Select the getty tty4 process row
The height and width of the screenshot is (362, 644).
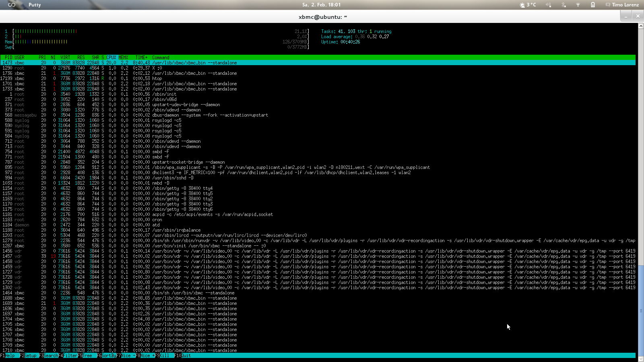[318, 188]
